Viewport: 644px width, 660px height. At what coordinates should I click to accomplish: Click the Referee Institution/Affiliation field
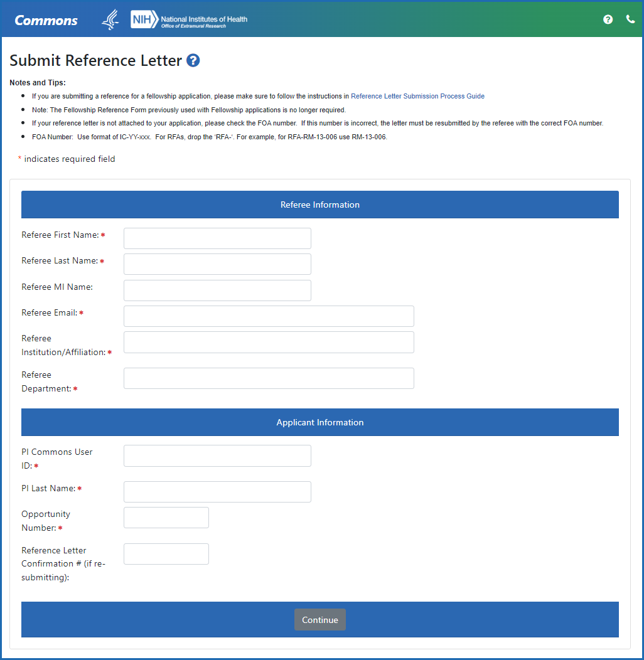coord(269,342)
